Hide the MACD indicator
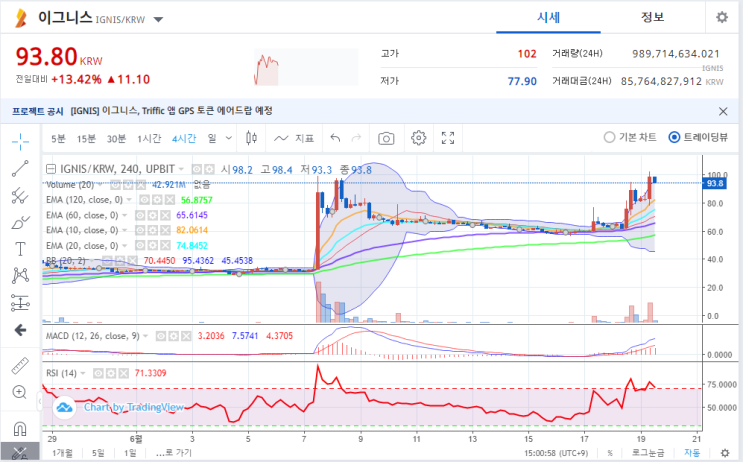Image resolution: width=743 pixels, height=462 pixels. click(161, 336)
